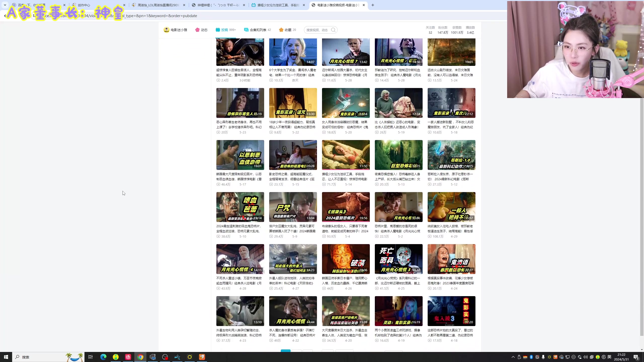Launch Microsoft Edge from taskbar
The width and height of the screenshot is (644, 362).
pos(103,357)
